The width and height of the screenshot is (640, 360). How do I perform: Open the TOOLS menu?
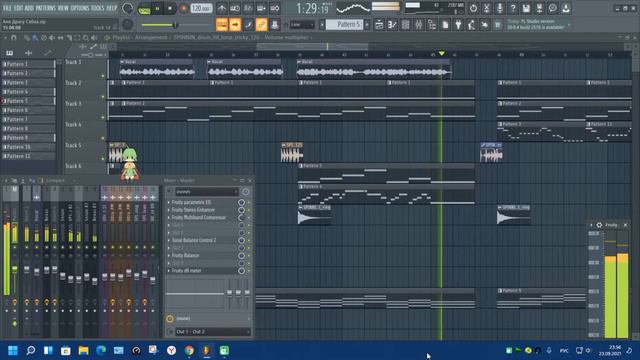pos(97,8)
